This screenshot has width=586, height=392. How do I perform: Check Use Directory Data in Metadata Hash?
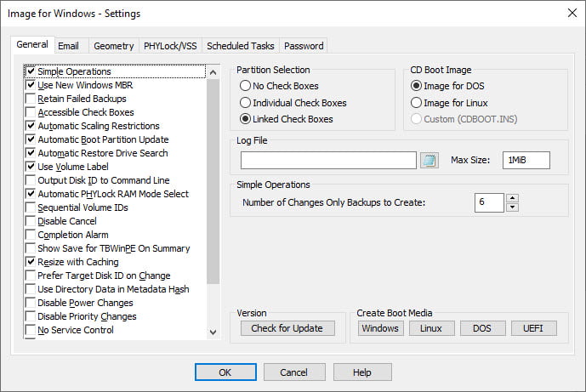[31, 289]
